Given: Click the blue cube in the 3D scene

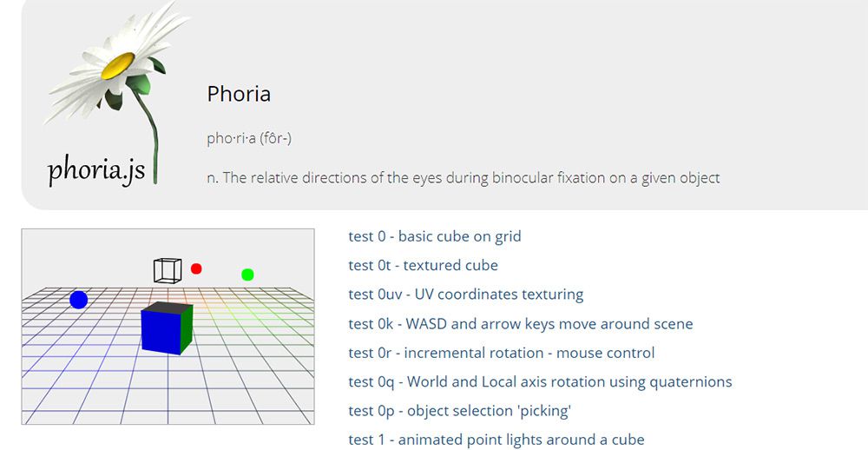Looking at the screenshot, I should 160,328.
